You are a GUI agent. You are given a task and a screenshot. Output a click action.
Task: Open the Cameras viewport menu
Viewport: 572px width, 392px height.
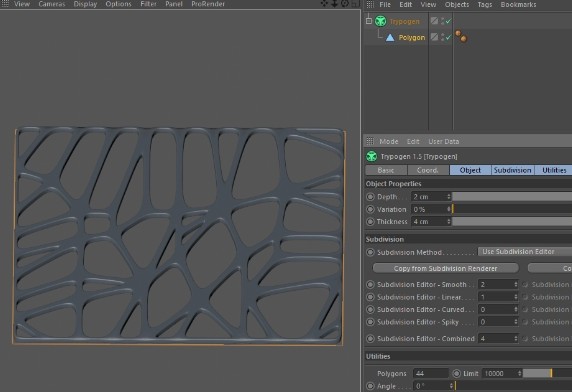pyautogui.click(x=52, y=4)
